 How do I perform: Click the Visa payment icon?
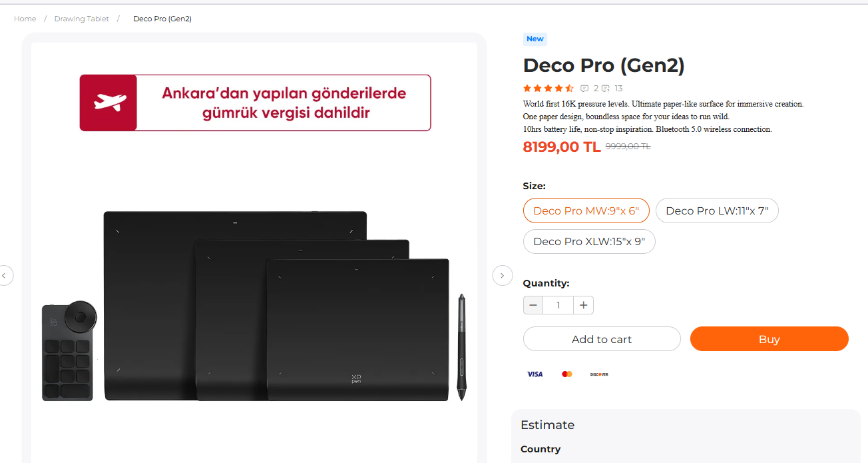tap(535, 374)
